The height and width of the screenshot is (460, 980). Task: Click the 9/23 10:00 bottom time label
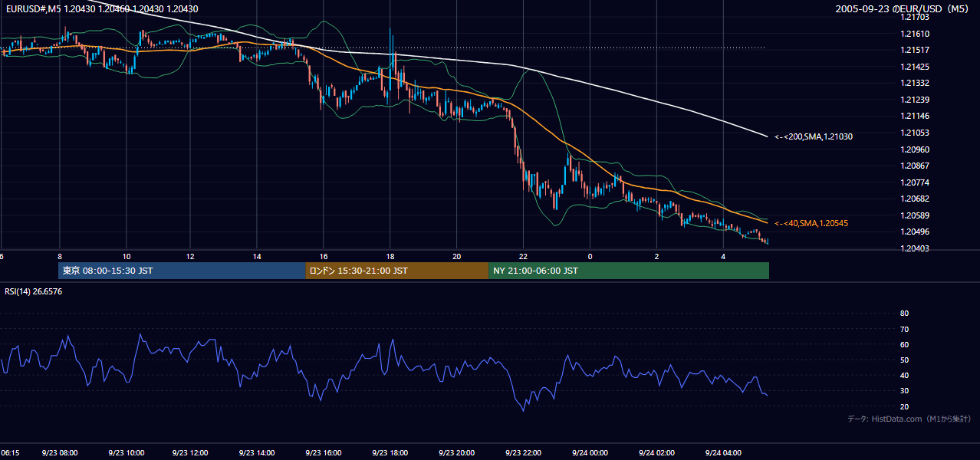click(127, 453)
